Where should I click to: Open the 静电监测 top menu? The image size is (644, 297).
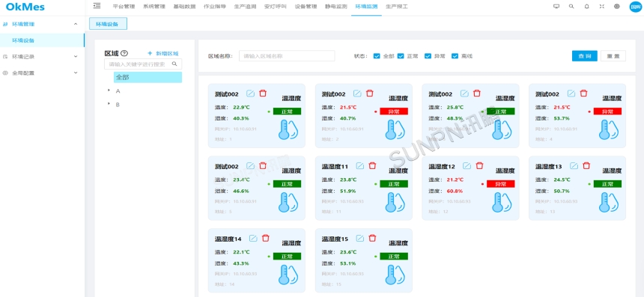pos(336,7)
